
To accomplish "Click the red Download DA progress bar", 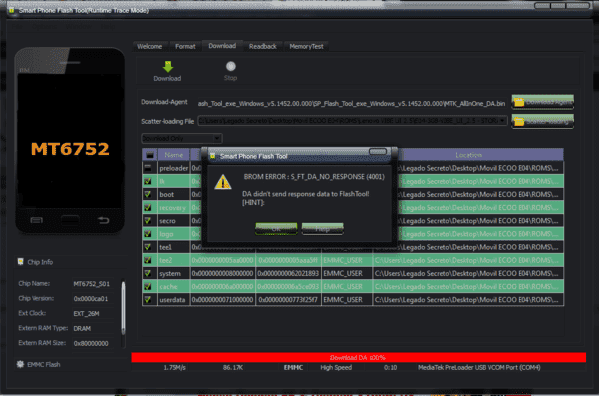I will tap(358, 357).
